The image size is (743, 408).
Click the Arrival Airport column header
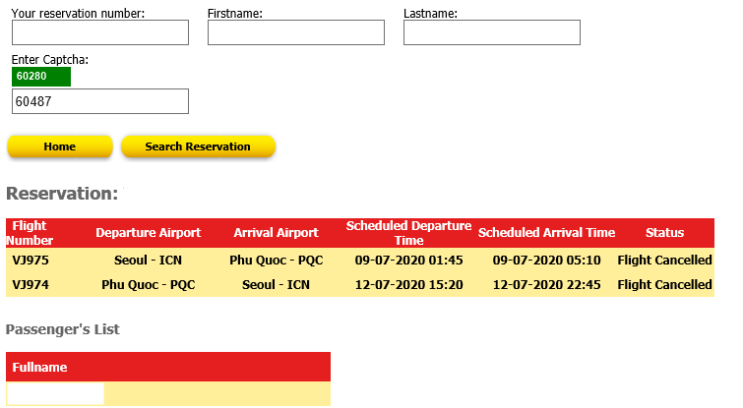(x=276, y=233)
